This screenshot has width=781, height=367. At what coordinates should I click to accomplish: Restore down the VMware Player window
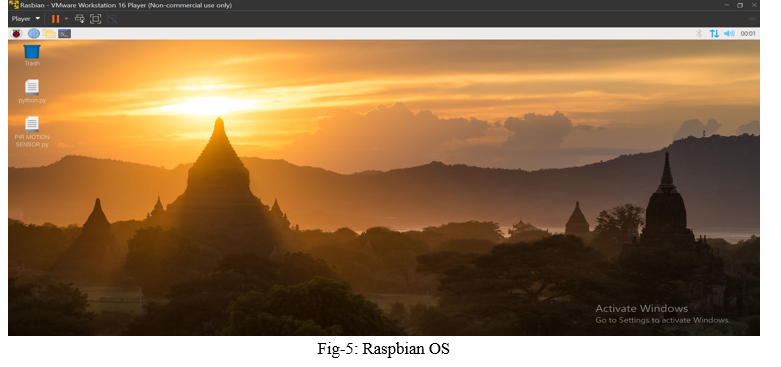(x=740, y=5)
